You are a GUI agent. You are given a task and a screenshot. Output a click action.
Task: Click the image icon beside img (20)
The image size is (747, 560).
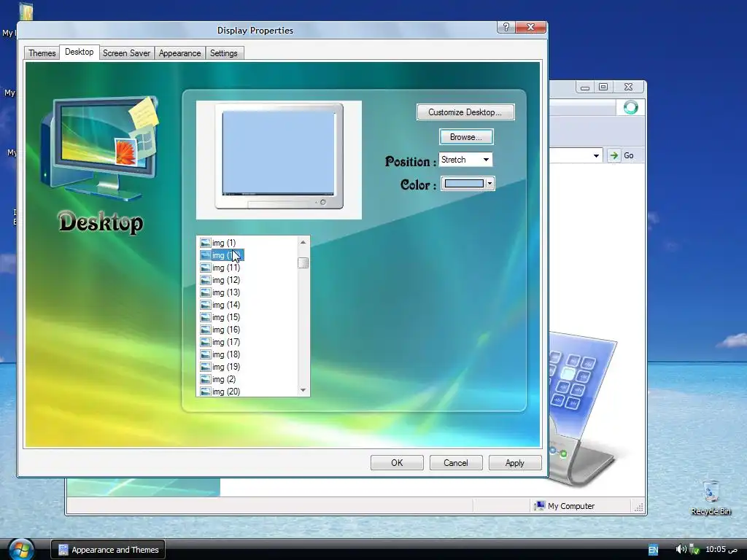click(x=205, y=392)
